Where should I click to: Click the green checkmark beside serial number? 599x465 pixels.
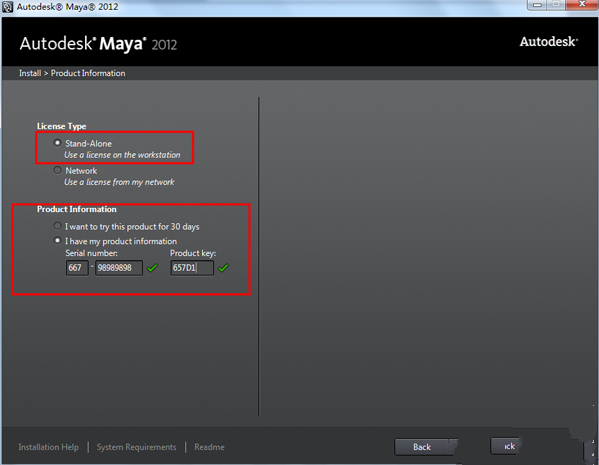pyautogui.click(x=152, y=268)
